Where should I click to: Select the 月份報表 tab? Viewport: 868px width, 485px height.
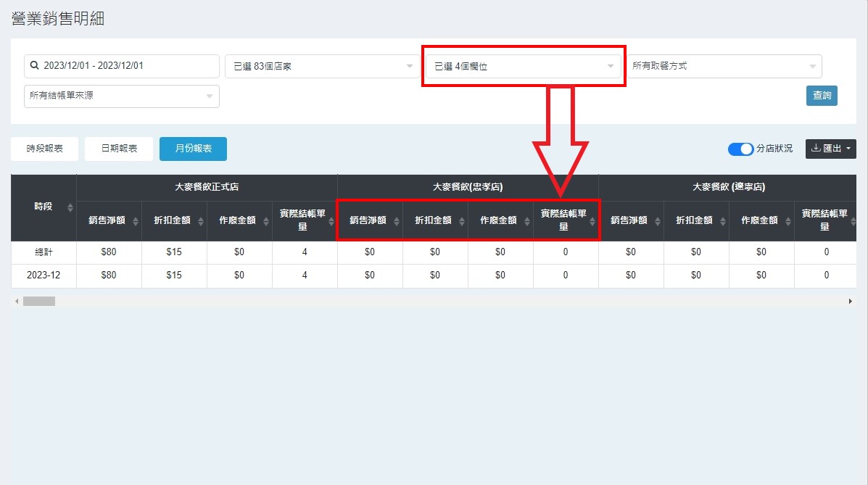193,149
